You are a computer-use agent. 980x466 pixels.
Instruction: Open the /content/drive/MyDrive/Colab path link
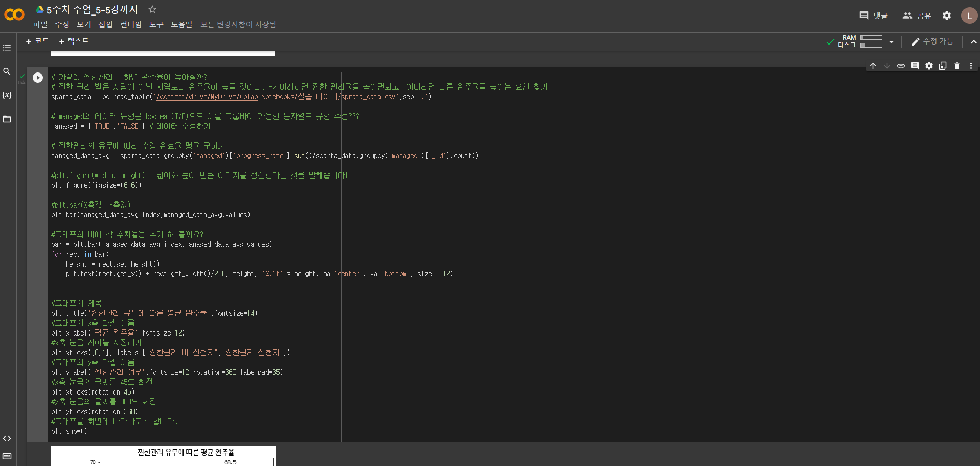207,97
